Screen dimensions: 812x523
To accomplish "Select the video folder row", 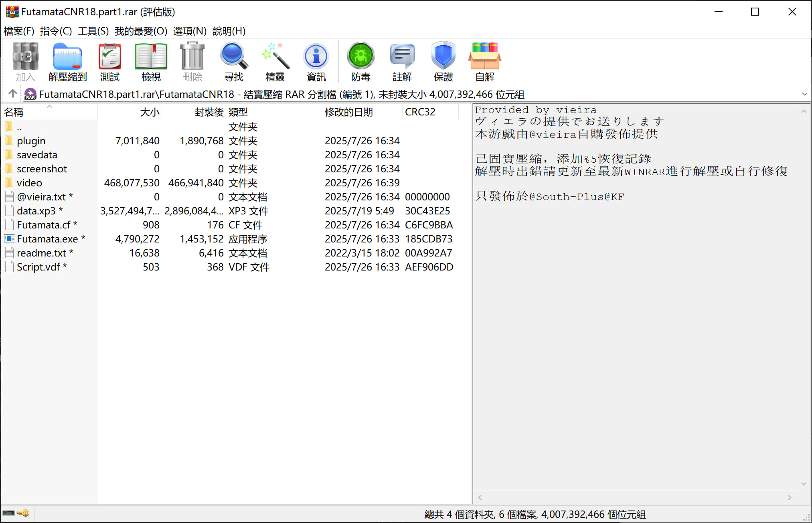I will click(x=29, y=183).
